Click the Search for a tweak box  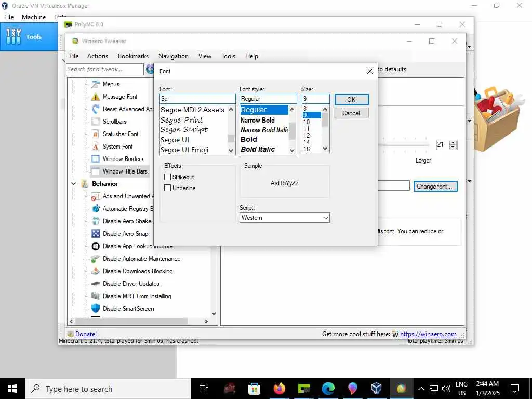pyautogui.click(x=105, y=69)
